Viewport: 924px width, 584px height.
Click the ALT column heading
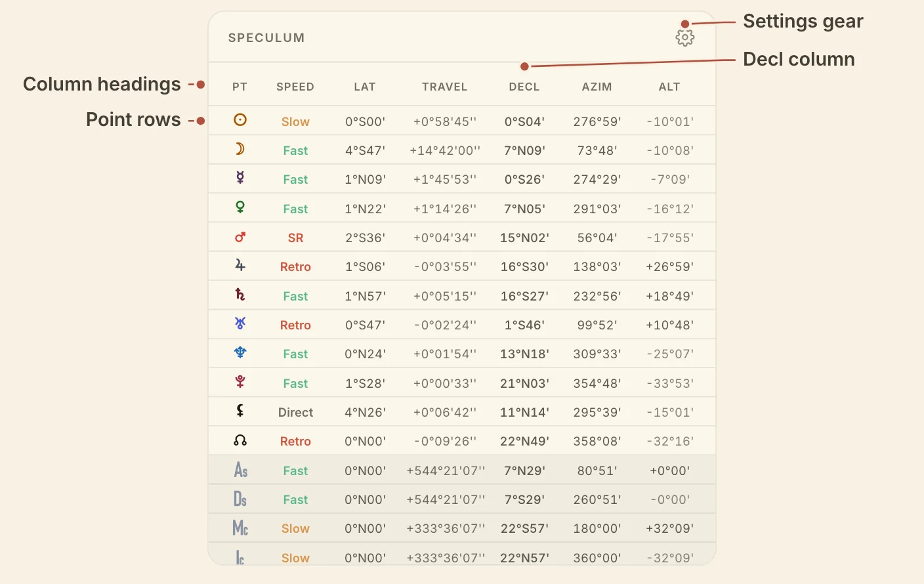click(x=669, y=87)
